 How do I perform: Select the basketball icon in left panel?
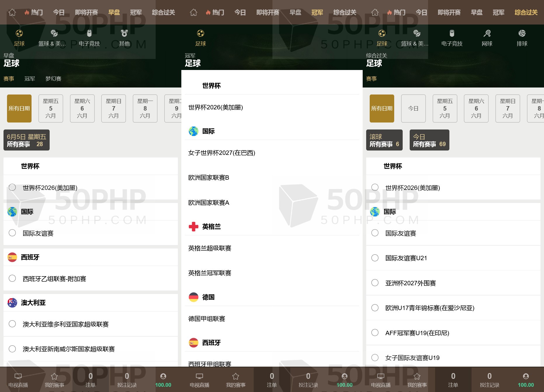54,33
